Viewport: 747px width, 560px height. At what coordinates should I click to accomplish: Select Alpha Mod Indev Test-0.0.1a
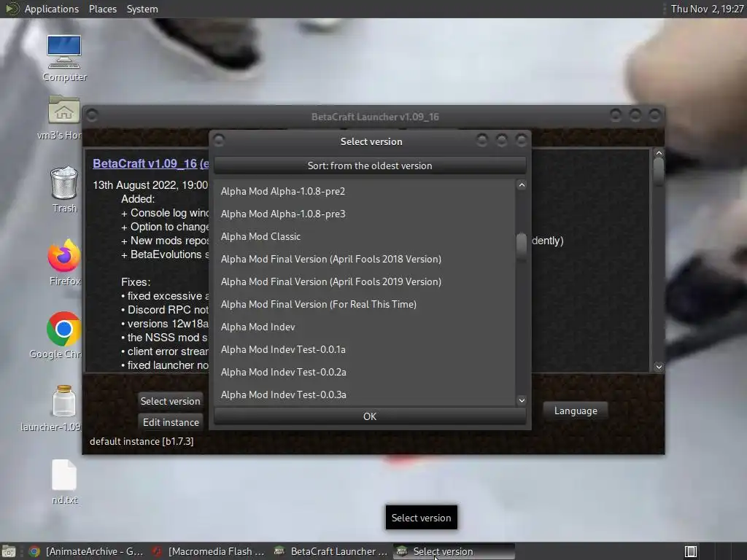coord(365,349)
